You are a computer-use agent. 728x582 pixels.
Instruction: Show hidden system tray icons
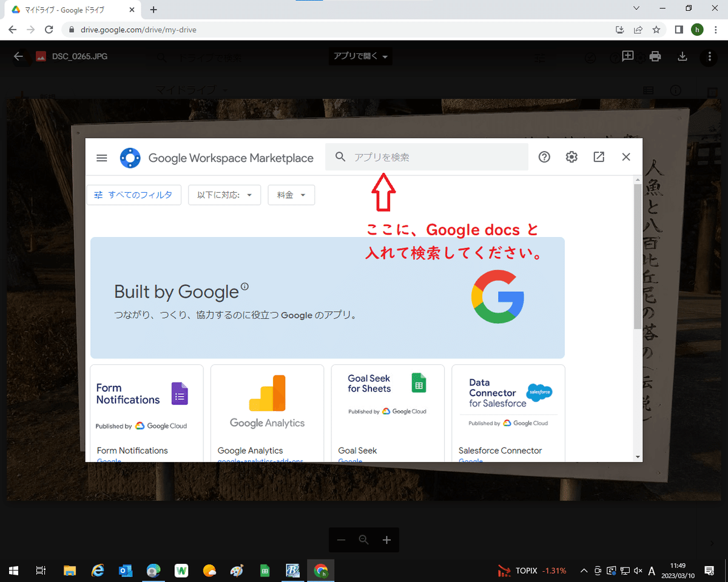(x=584, y=570)
